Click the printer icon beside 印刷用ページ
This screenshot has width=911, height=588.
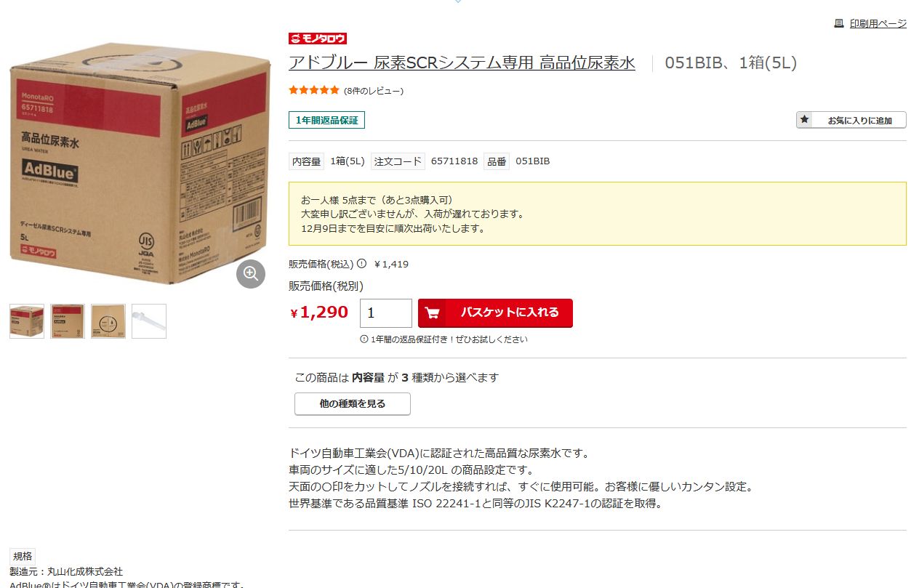pos(838,23)
